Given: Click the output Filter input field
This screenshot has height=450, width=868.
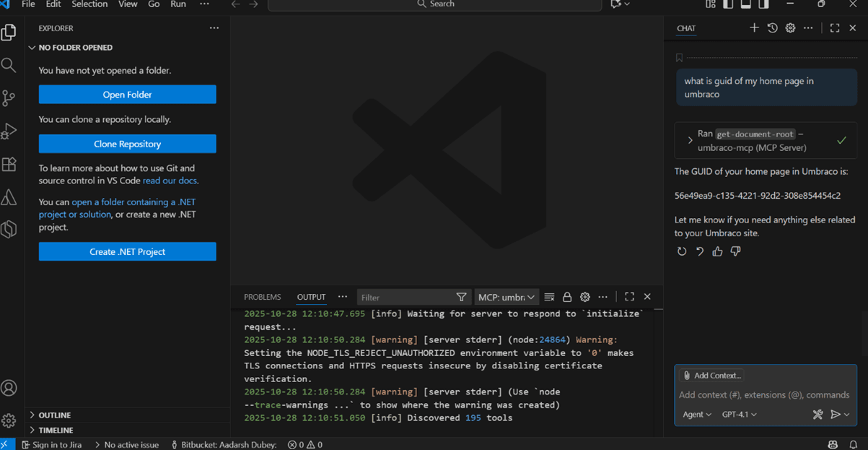Looking at the screenshot, I should (x=406, y=297).
